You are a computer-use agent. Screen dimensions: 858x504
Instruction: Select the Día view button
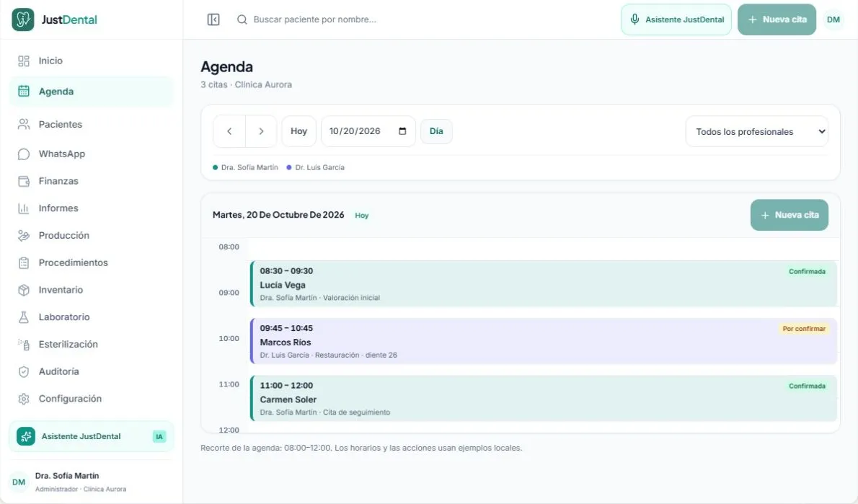pyautogui.click(x=436, y=131)
